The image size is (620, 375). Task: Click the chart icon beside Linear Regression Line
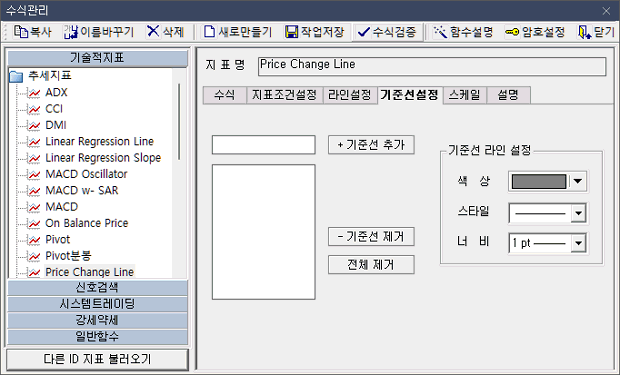[x=34, y=142]
